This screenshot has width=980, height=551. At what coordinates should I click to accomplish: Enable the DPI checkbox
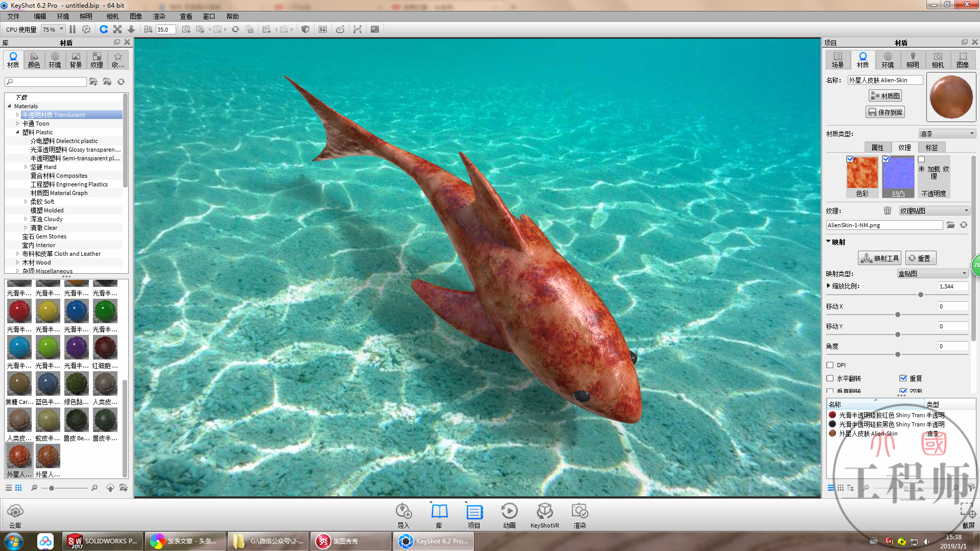click(x=830, y=365)
